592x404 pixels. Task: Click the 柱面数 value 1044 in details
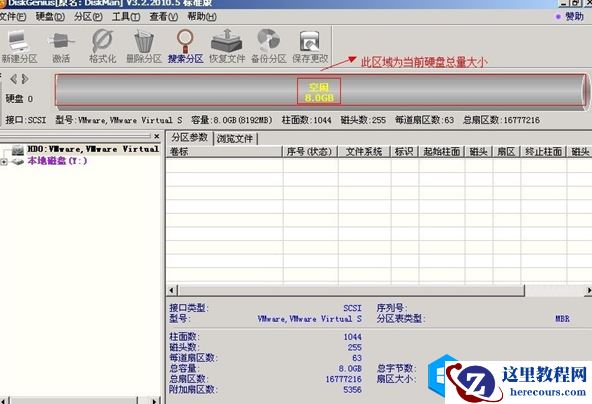[353, 337]
